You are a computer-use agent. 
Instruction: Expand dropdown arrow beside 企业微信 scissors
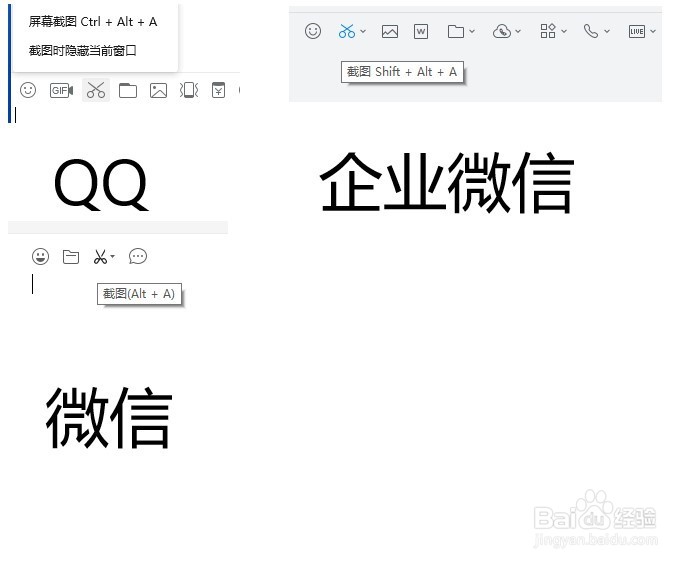(363, 31)
